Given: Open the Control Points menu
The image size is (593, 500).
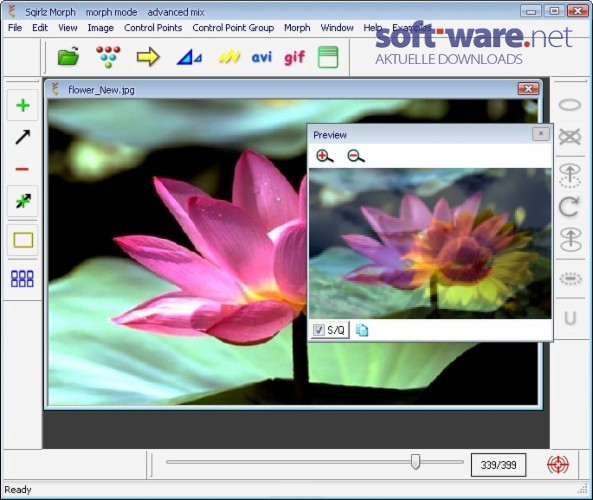Looking at the screenshot, I should [153, 28].
